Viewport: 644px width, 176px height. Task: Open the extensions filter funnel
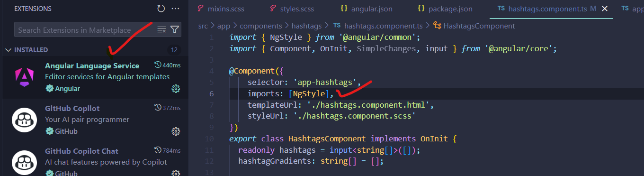(x=175, y=30)
